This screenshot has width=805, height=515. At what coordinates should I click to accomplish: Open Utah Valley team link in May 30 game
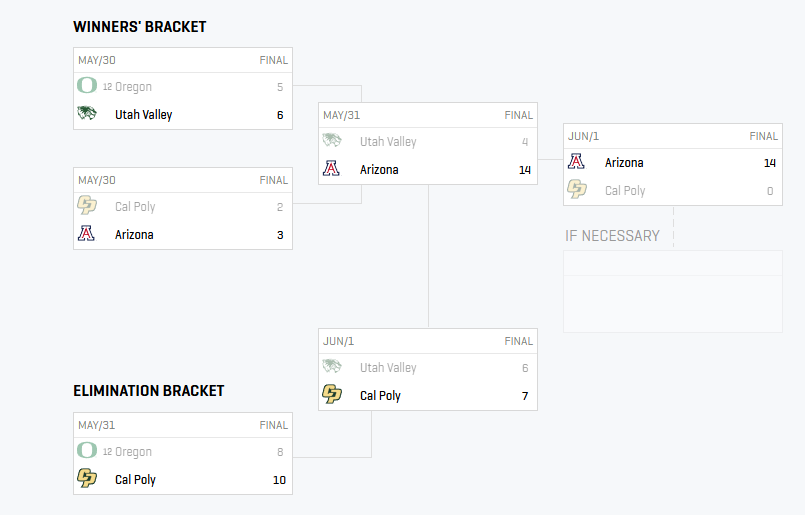(x=143, y=115)
